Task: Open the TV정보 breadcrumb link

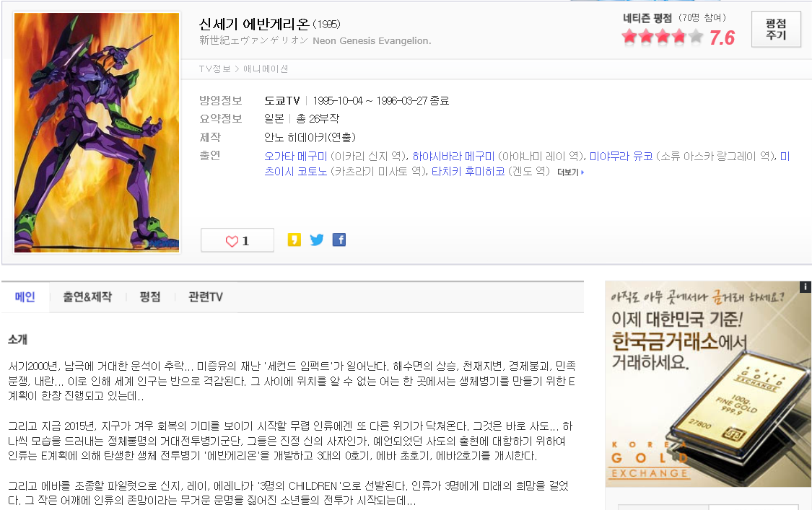Action: coord(214,69)
